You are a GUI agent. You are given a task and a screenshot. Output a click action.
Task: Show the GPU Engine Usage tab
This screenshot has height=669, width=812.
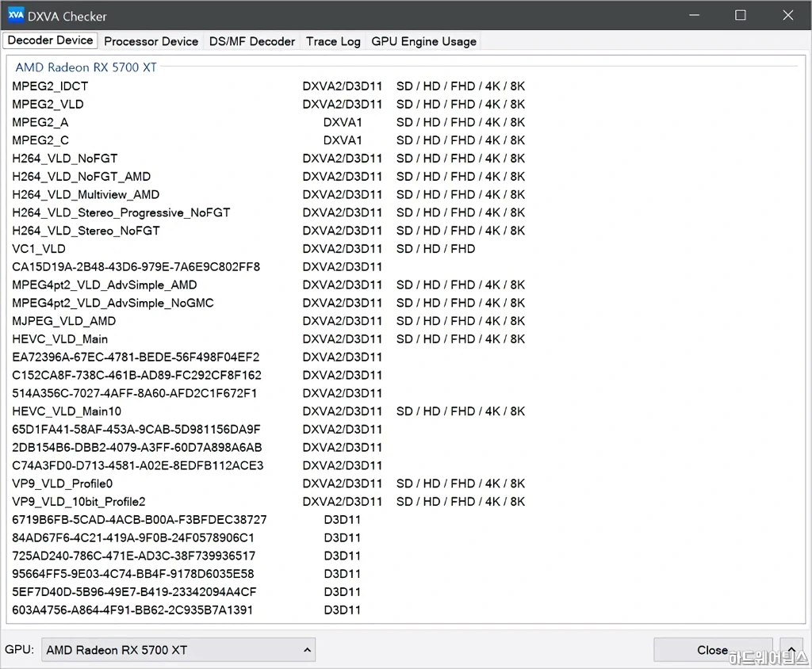423,41
